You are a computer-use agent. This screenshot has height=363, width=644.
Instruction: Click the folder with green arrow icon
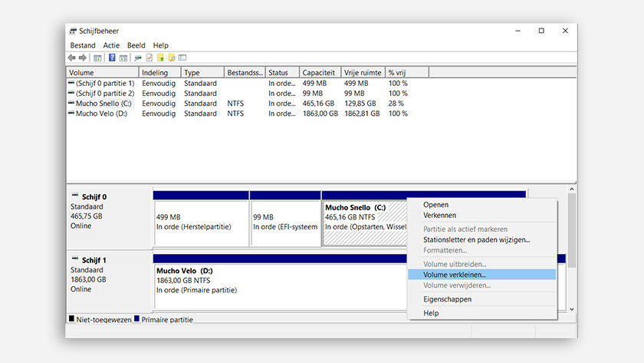click(x=160, y=58)
